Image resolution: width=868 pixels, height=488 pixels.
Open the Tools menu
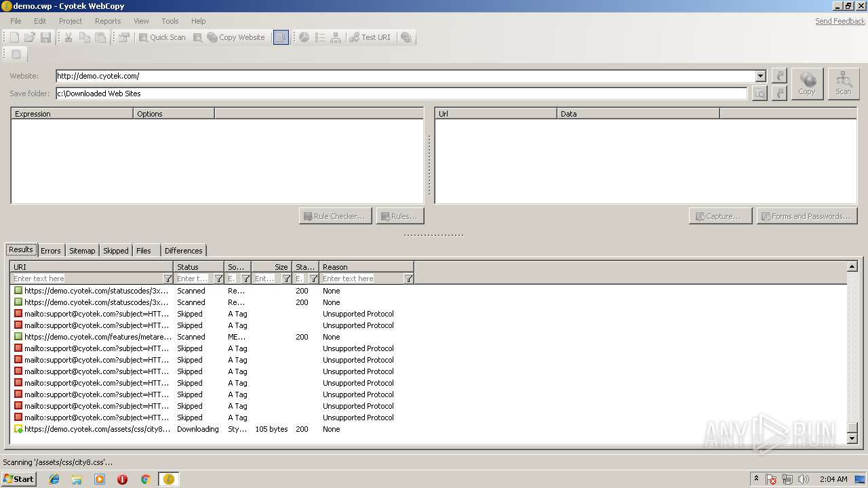pos(170,21)
